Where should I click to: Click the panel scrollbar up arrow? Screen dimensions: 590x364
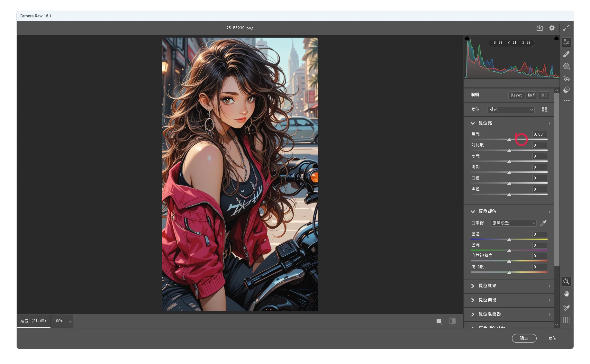click(557, 91)
